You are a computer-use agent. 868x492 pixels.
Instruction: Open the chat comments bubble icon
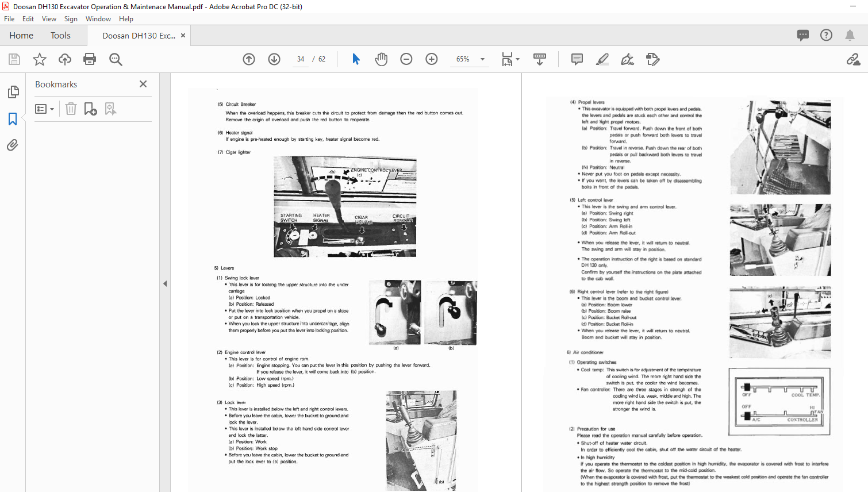point(803,36)
